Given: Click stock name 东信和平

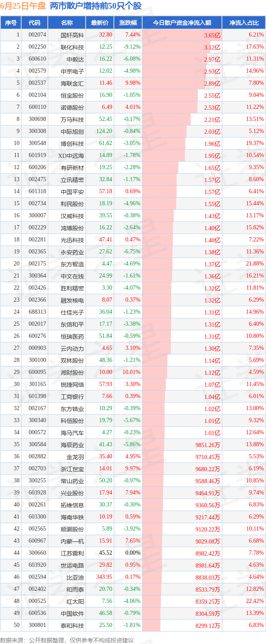Looking at the screenshot, I should coord(72,324).
